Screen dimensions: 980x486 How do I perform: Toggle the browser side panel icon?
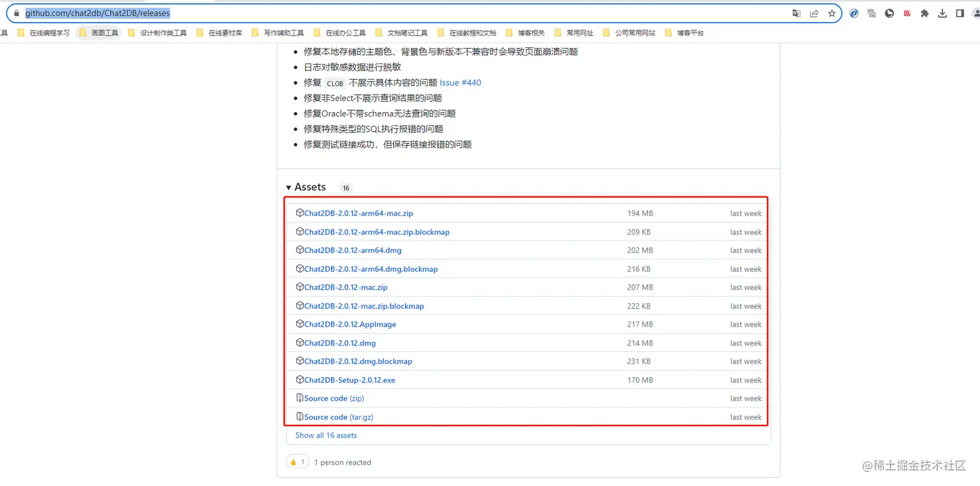(960, 13)
